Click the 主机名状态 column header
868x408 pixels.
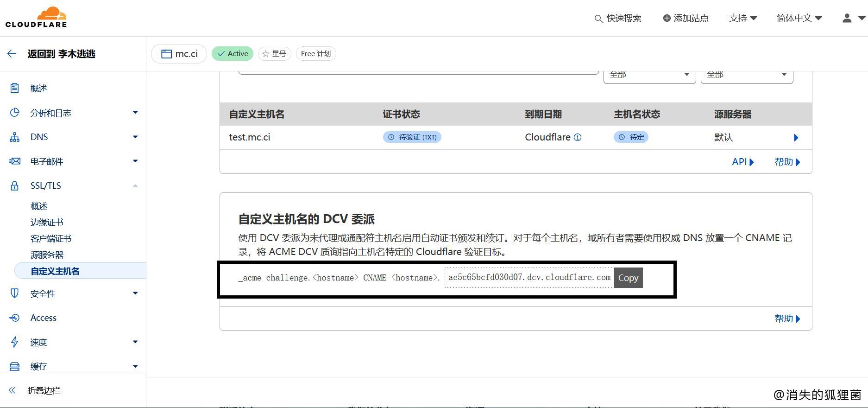pyautogui.click(x=637, y=114)
